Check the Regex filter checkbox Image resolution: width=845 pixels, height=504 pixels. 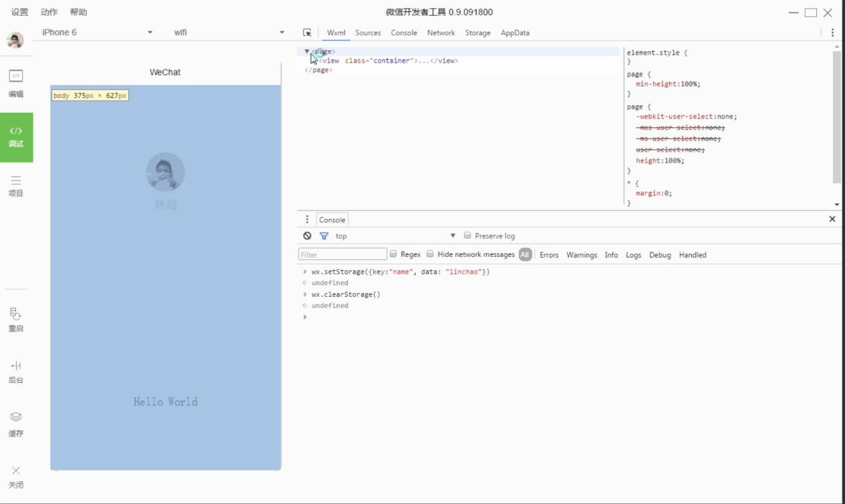click(394, 254)
